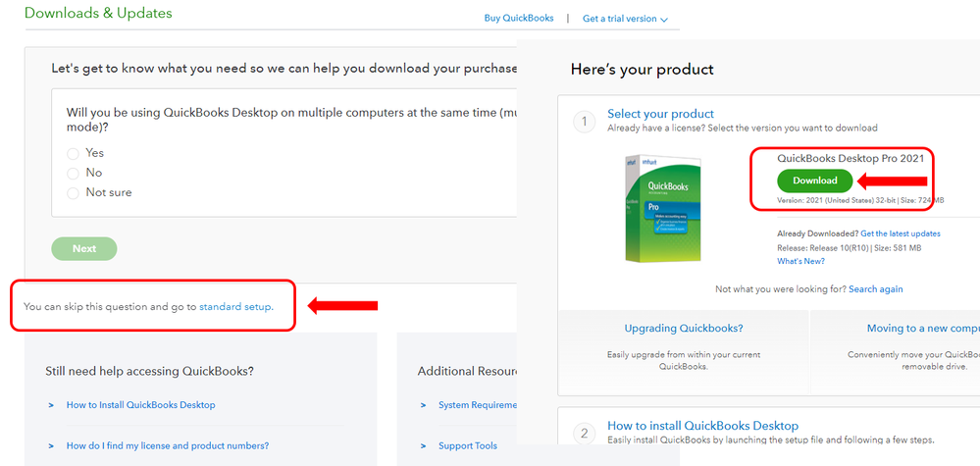Screen dimensions: 980x466
Task: Click the step 1 number circle
Action: pyautogui.click(x=585, y=122)
